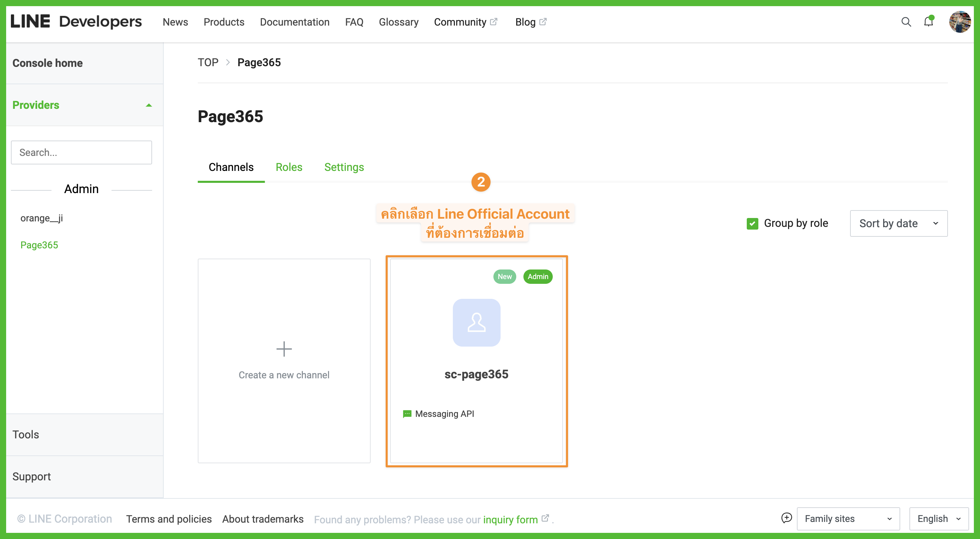Open the Glossary menu item
980x539 pixels.
[398, 22]
